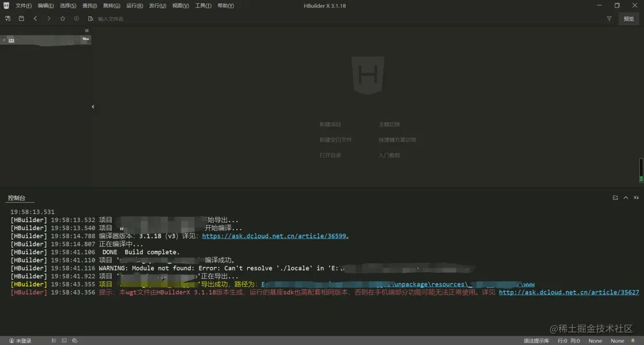Click the run play circle icon
Image resolution: width=644 pixels, height=345 pixels.
pos(76,19)
